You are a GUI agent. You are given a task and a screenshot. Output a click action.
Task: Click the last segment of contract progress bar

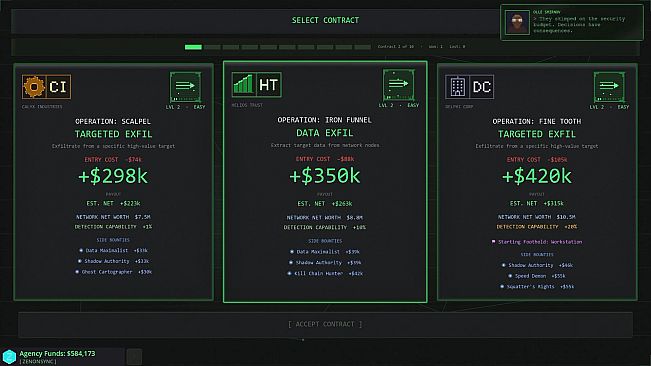pos(362,47)
